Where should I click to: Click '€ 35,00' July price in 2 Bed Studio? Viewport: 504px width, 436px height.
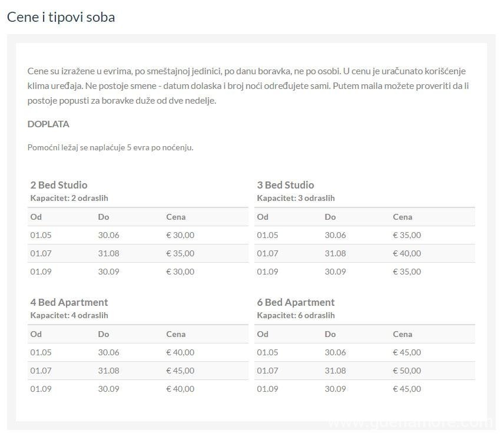point(180,253)
